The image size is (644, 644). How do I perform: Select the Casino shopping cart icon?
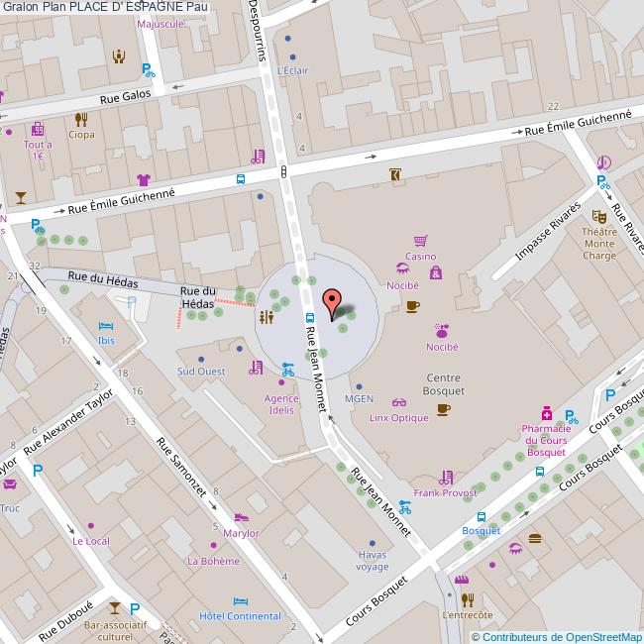pyautogui.click(x=421, y=240)
